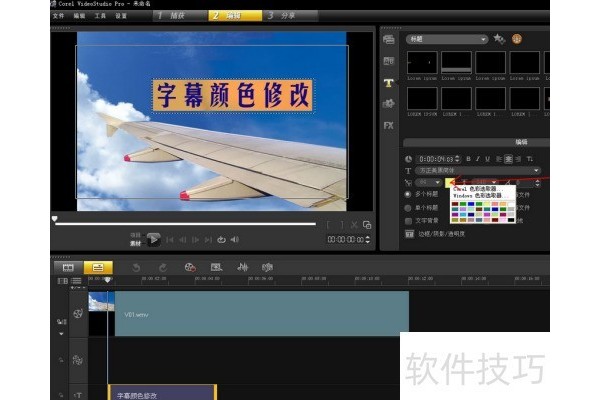Image resolution: width=600 pixels, height=400 pixels.
Task: Apply bold (B) to title text
Action: (x=468, y=159)
